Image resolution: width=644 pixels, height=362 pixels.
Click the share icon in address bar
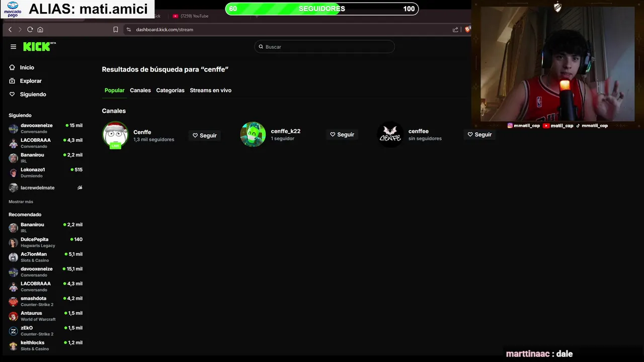click(455, 30)
